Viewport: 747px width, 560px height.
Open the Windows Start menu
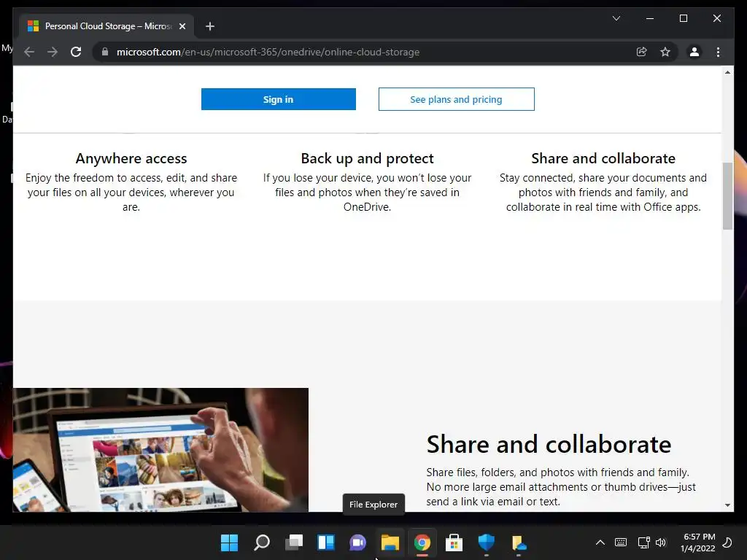pyautogui.click(x=229, y=542)
